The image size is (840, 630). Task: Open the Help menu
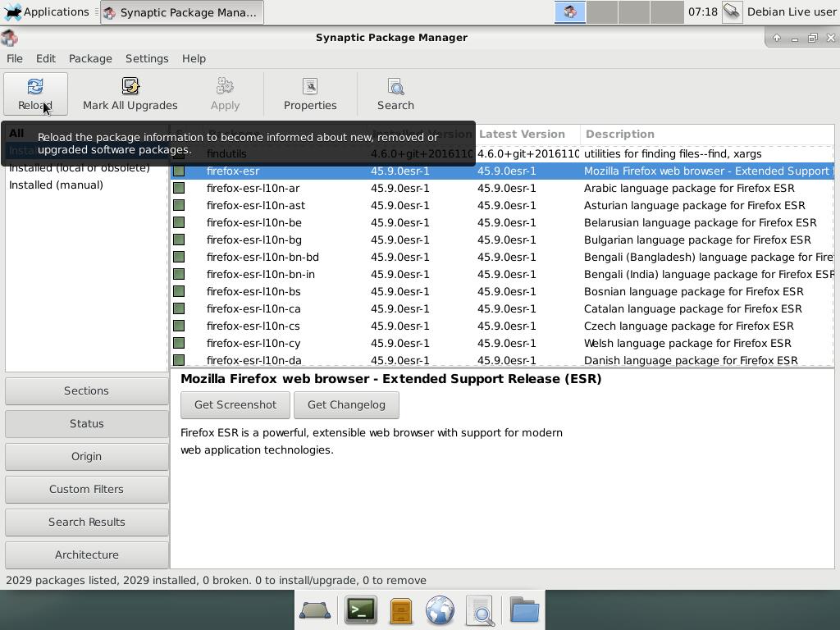[x=194, y=58]
